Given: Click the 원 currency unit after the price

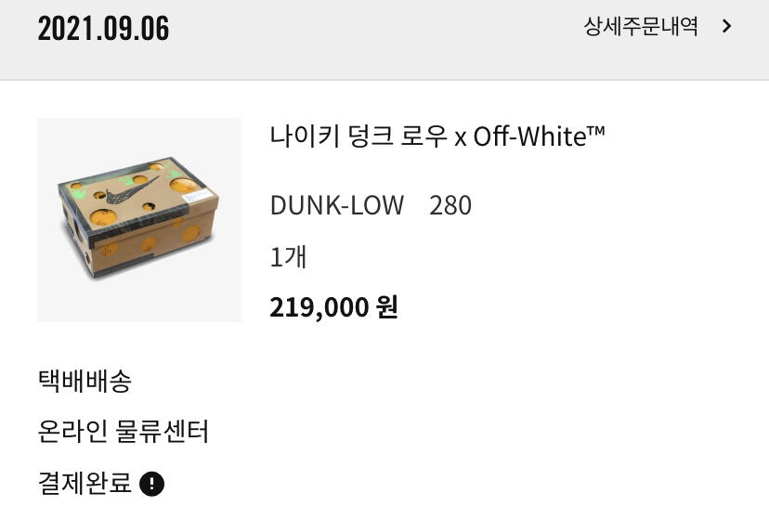Looking at the screenshot, I should click(387, 307).
